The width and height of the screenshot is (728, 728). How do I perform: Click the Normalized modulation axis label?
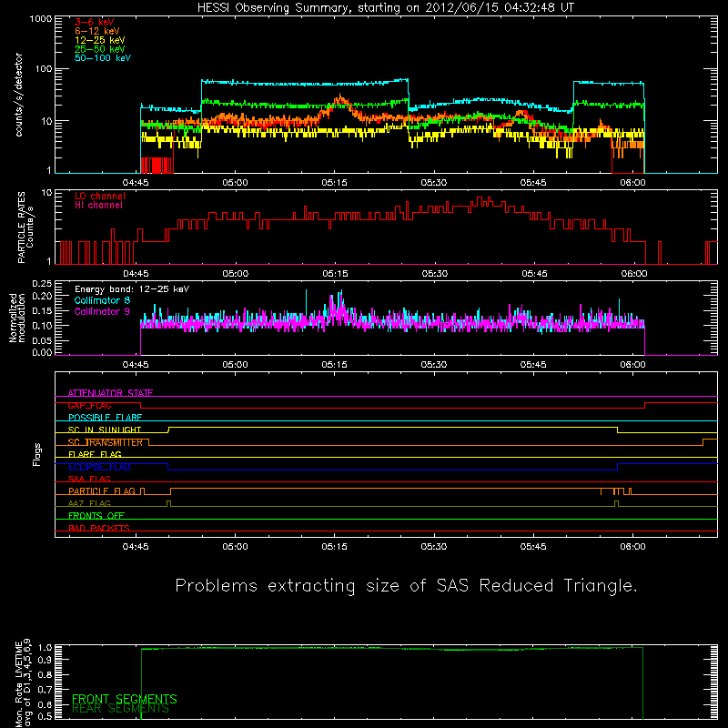click(16, 318)
